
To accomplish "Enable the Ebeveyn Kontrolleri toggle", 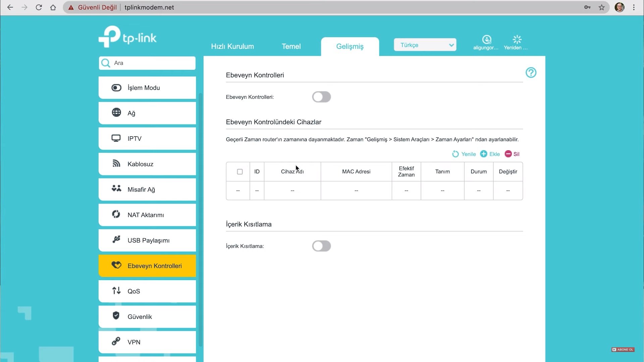I will [321, 97].
